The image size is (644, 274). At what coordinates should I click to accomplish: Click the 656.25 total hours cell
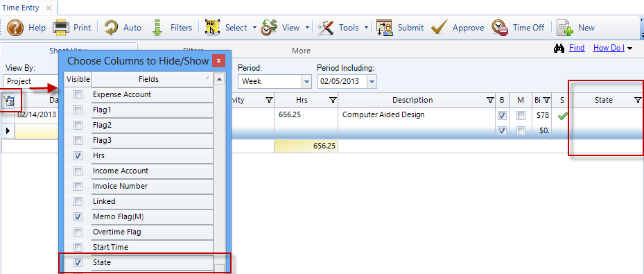click(306, 146)
